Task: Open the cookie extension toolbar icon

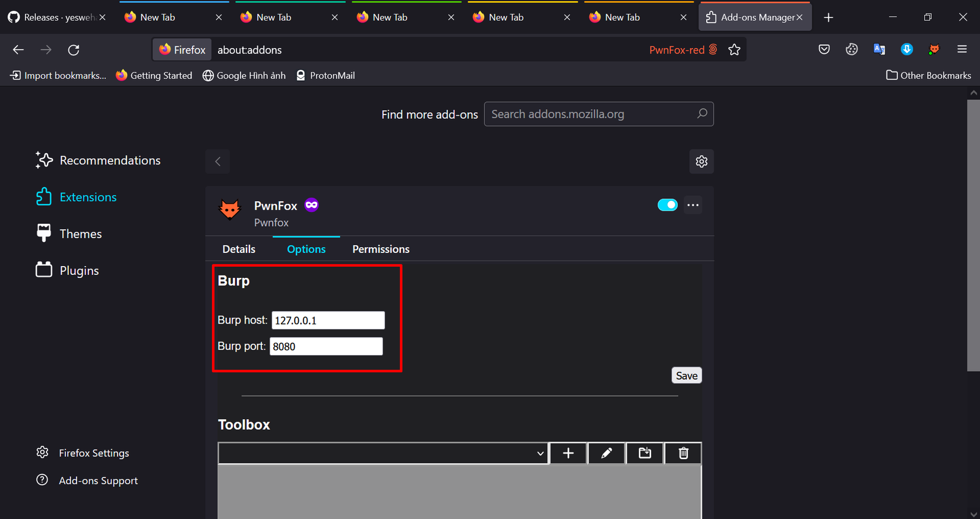Action: (852, 50)
